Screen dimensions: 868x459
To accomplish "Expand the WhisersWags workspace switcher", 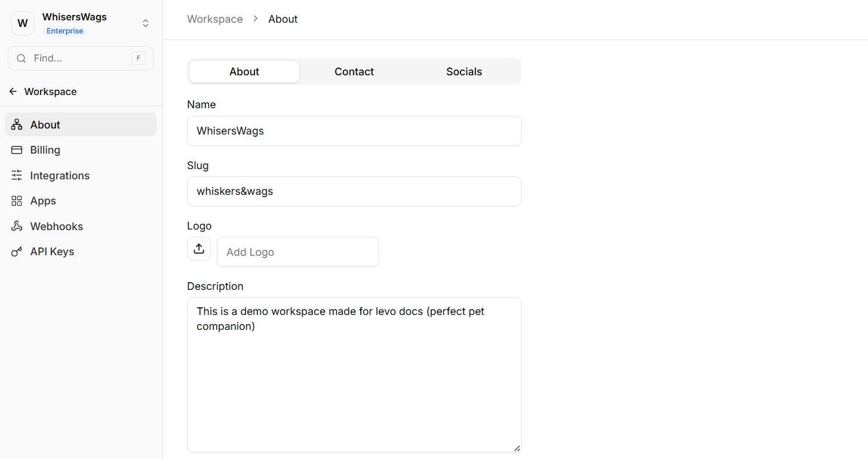I will click(x=145, y=23).
